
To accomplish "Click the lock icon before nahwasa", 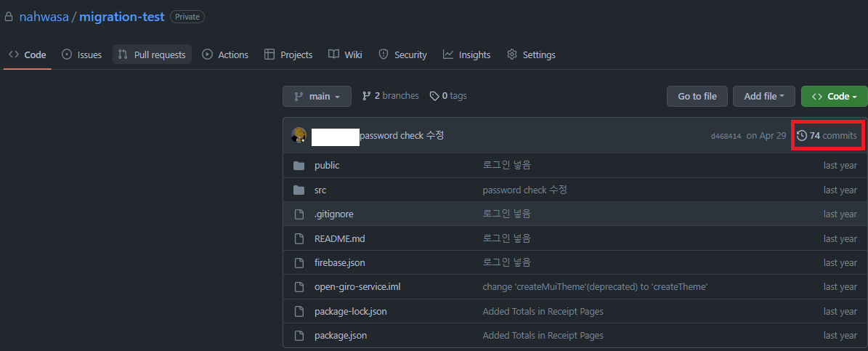I will coord(8,17).
